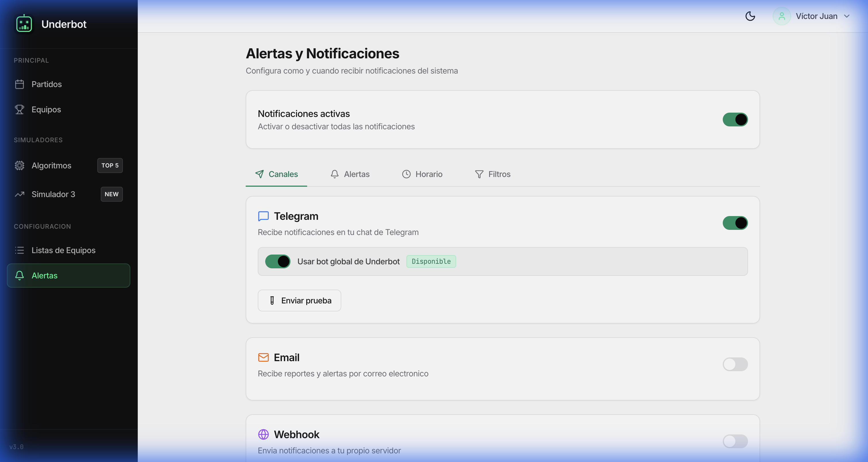This screenshot has height=462, width=868.
Task: Open the Simulador 3 trend icon
Action: click(x=20, y=194)
